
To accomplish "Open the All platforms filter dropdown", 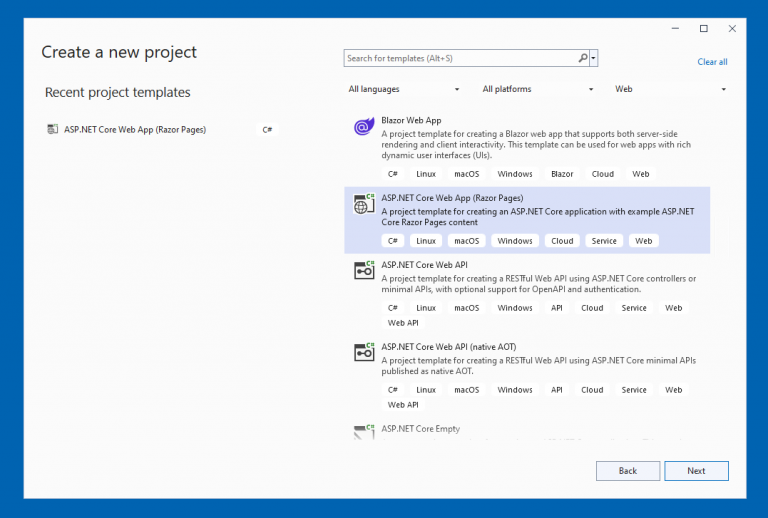I will 538,89.
